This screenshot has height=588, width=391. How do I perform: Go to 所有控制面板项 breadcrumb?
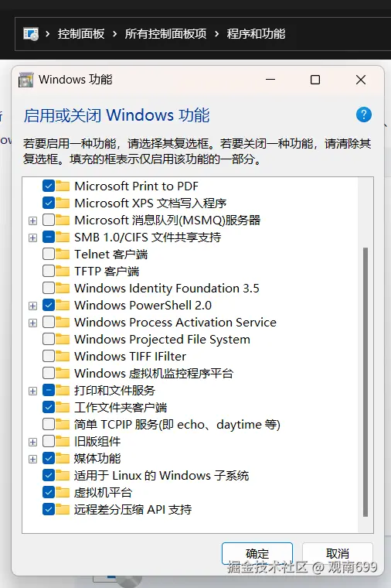point(165,34)
